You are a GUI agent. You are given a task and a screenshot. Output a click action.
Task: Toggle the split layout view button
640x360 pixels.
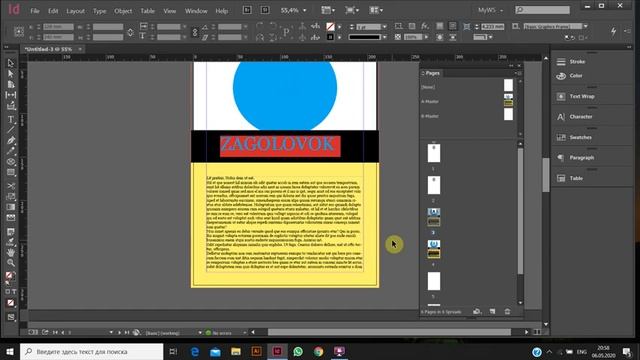pos(537,332)
